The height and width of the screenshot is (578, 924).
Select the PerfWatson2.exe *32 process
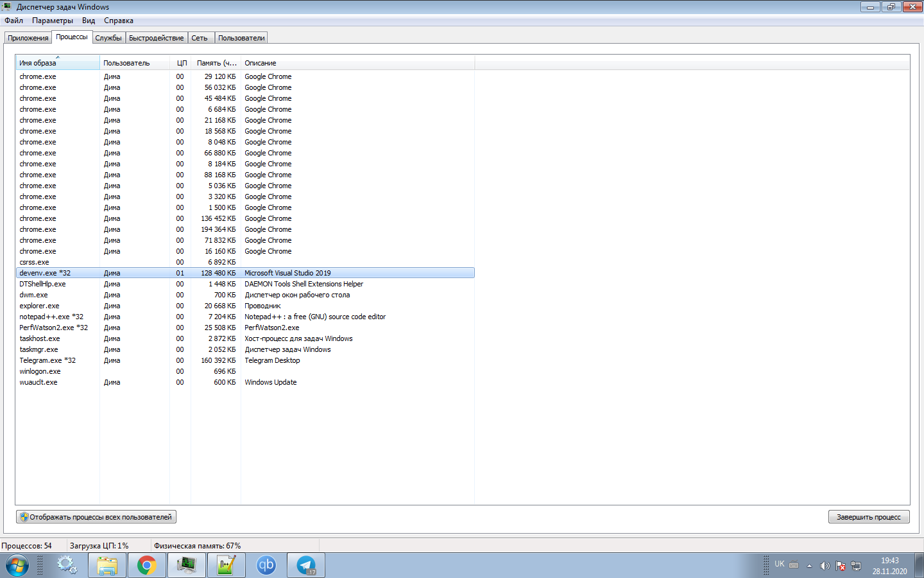pos(245,328)
